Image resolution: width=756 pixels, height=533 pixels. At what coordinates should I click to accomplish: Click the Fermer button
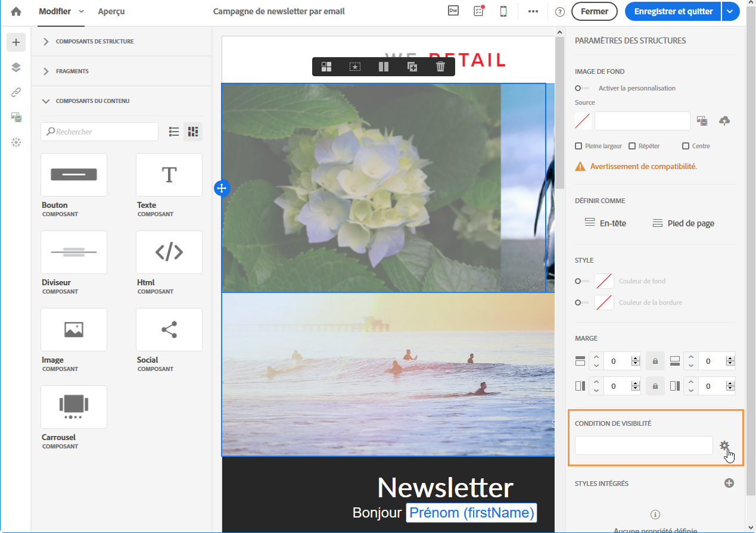(595, 11)
